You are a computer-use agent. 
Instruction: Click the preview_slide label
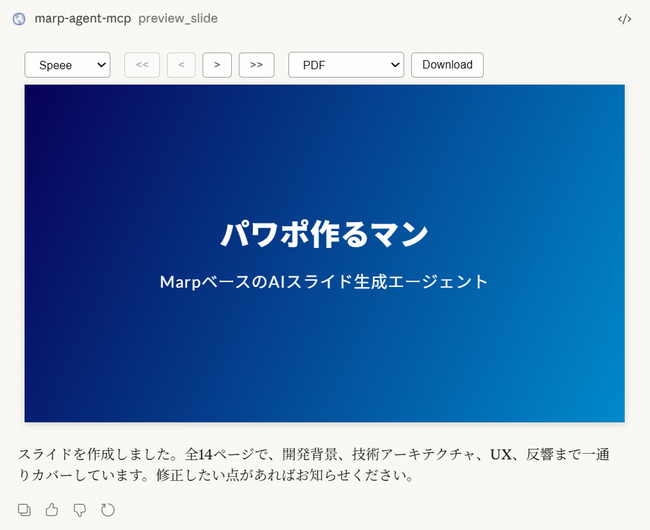coord(178,19)
